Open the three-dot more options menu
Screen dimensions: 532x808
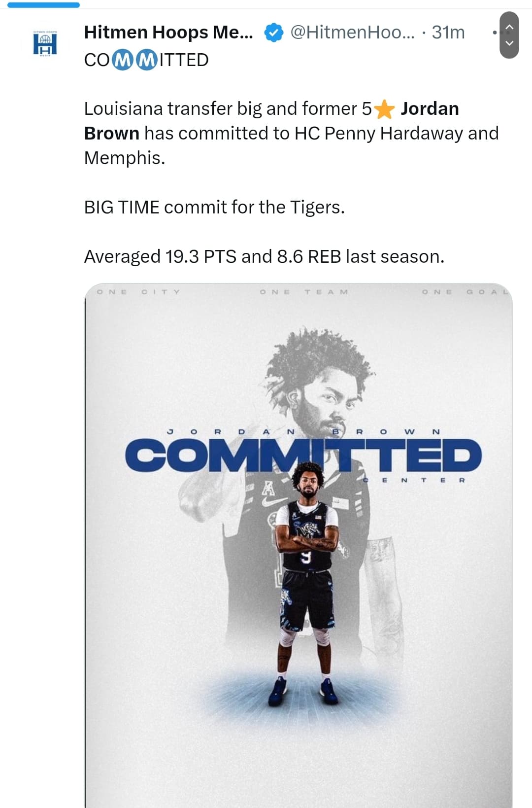[496, 33]
